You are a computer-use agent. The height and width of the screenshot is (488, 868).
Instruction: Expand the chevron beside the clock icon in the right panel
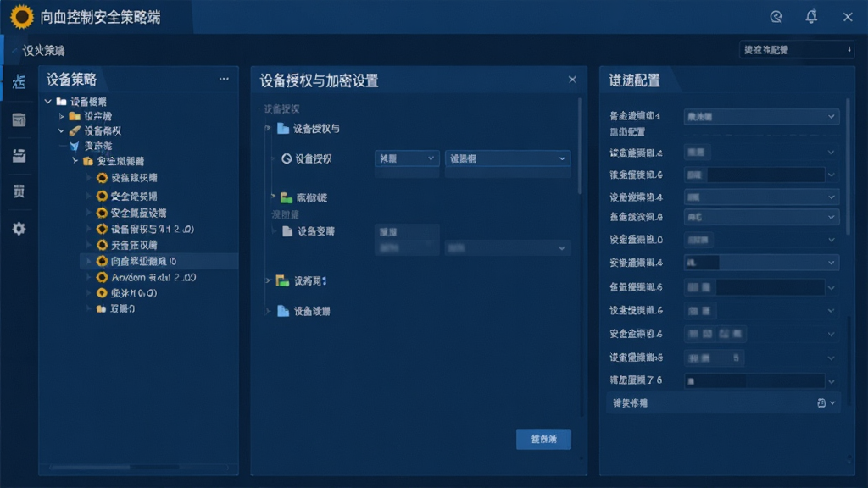tap(832, 403)
